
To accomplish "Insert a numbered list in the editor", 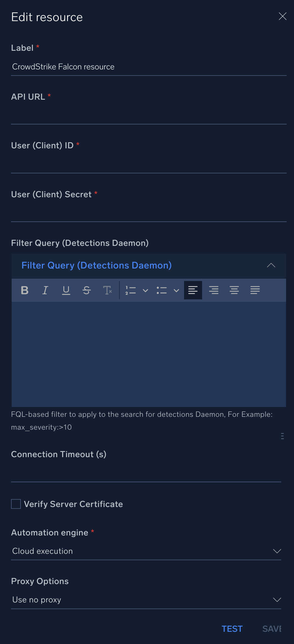I will point(130,290).
